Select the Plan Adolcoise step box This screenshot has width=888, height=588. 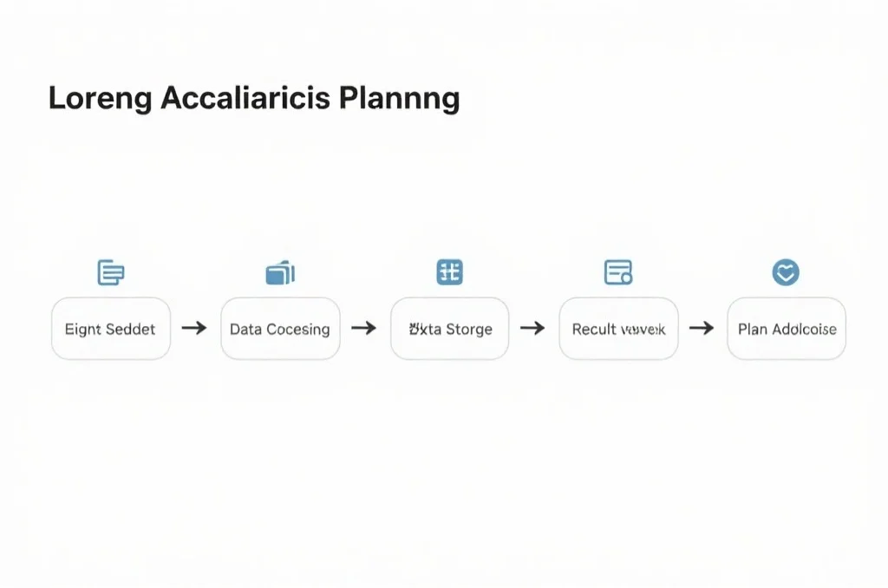coord(787,329)
